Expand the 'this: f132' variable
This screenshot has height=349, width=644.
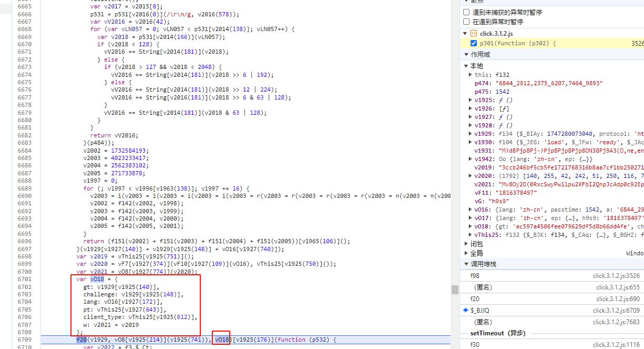(x=471, y=75)
